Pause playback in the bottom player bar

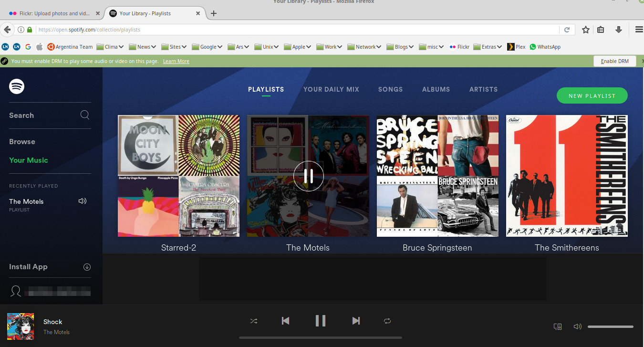(x=321, y=321)
